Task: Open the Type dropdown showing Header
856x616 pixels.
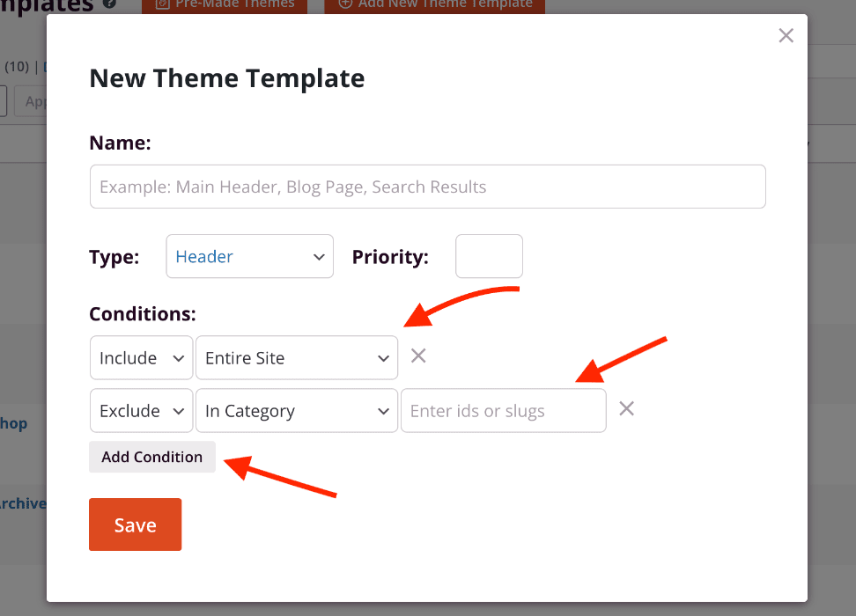Action: (250, 257)
